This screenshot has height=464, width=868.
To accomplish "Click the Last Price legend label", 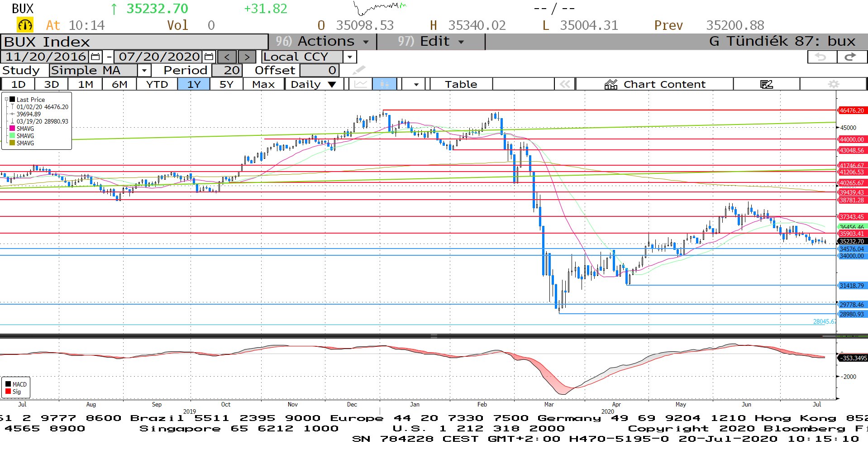I will tap(31, 100).
